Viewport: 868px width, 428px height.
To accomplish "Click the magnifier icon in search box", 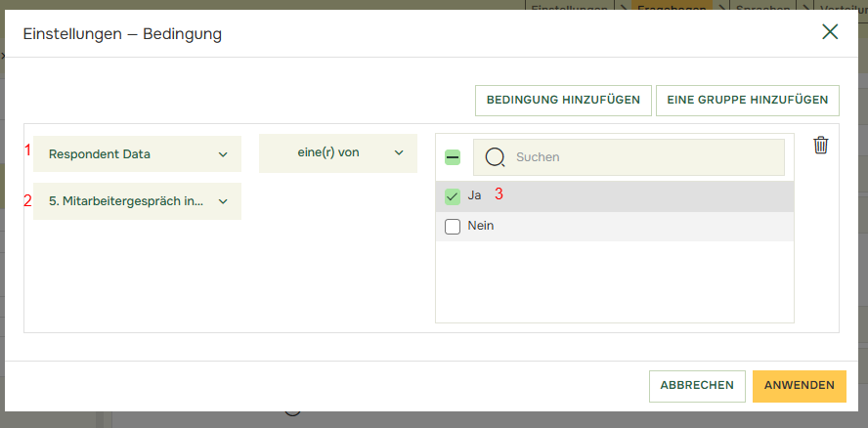I will tap(495, 156).
